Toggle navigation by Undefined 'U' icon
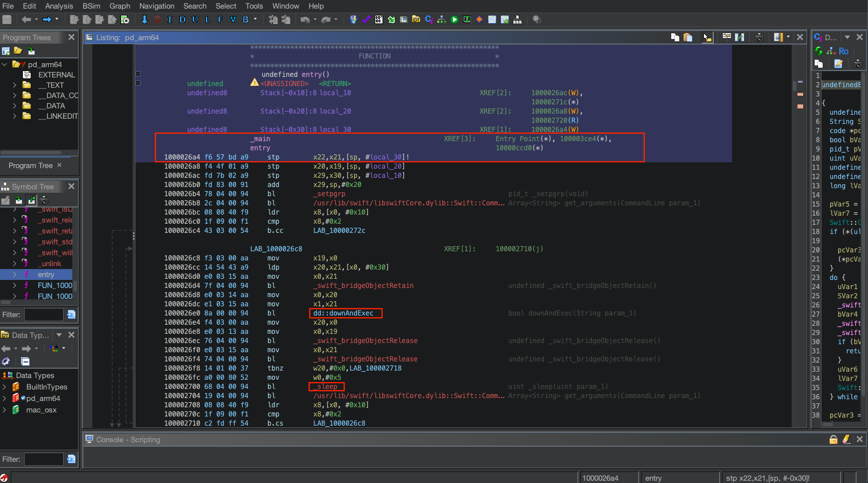 click(x=195, y=20)
